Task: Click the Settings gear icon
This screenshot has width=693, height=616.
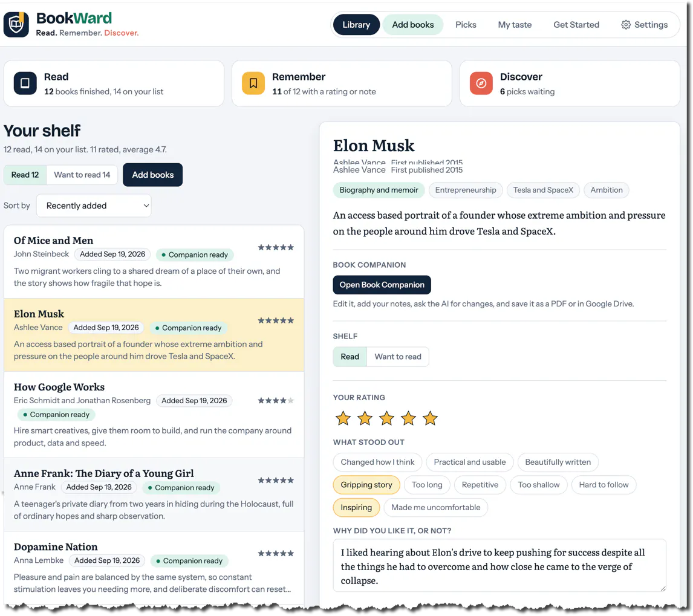Action: [625, 25]
